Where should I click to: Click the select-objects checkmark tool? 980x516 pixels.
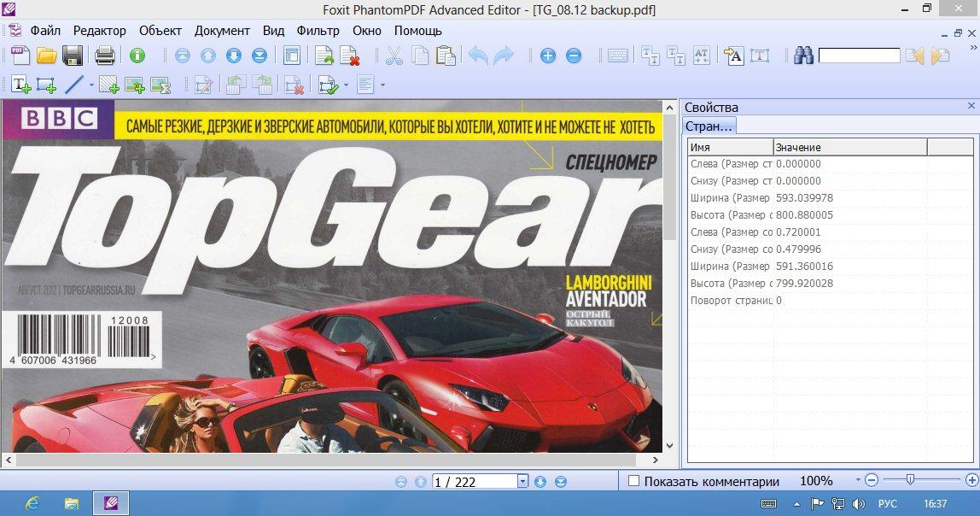pos(328,85)
